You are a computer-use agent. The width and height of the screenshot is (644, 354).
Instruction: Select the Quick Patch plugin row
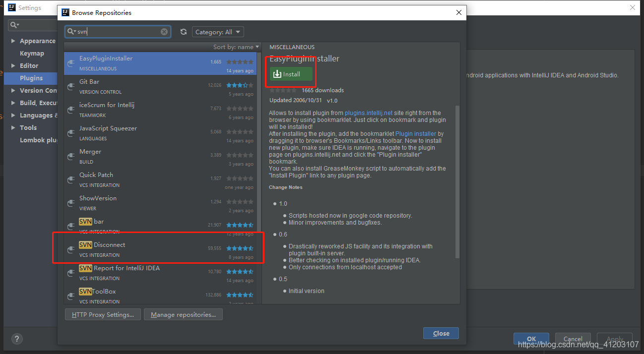point(160,179)
